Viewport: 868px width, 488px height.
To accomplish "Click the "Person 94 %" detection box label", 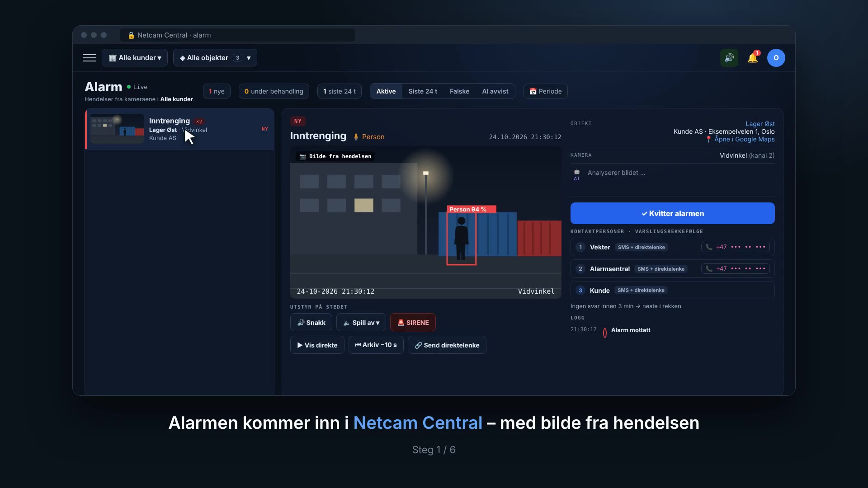I will tap(472, 209).
